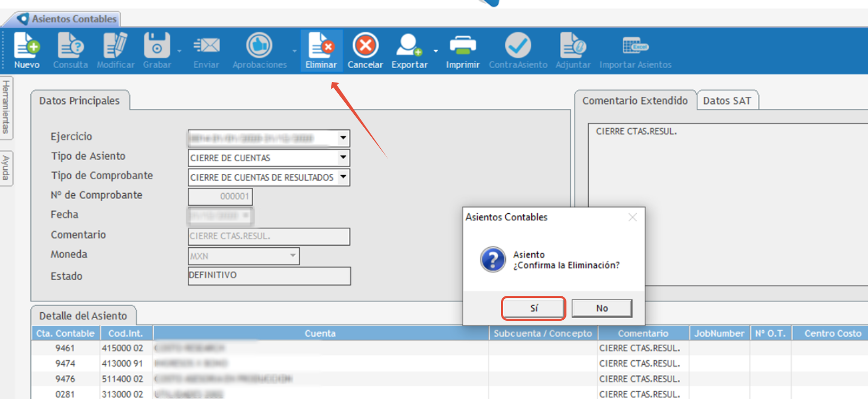The height and width of the screenshot is (399, 868).
Task: Close the Asientos Contables confirmation dialog
Action: 632,217
